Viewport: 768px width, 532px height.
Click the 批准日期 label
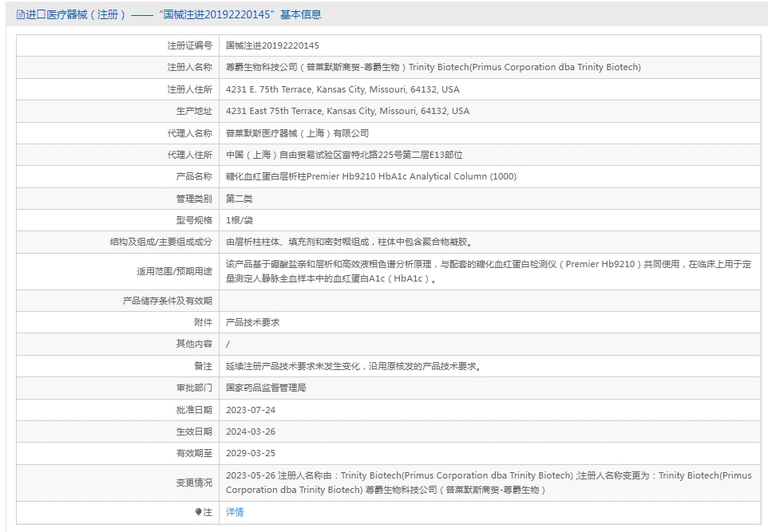coord(194,410)
